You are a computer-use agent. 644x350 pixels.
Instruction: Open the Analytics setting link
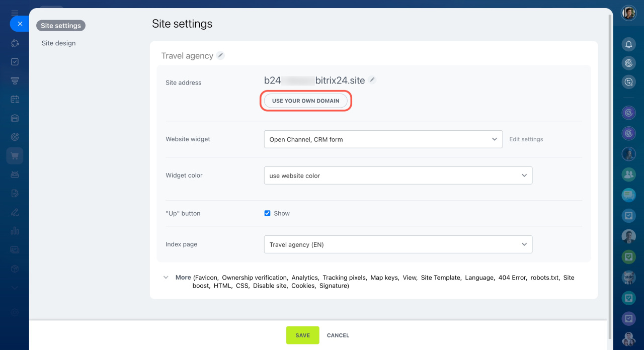pos(305,278)
